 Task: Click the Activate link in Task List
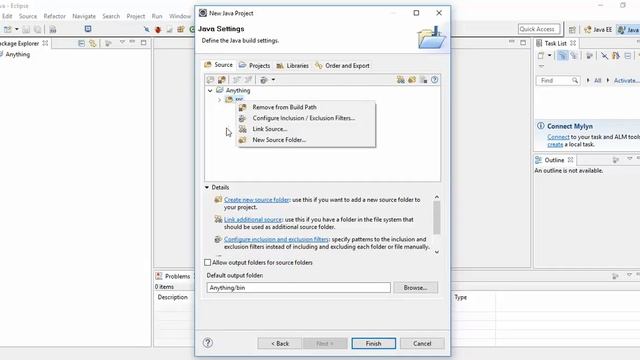click(x=627, y=81)
